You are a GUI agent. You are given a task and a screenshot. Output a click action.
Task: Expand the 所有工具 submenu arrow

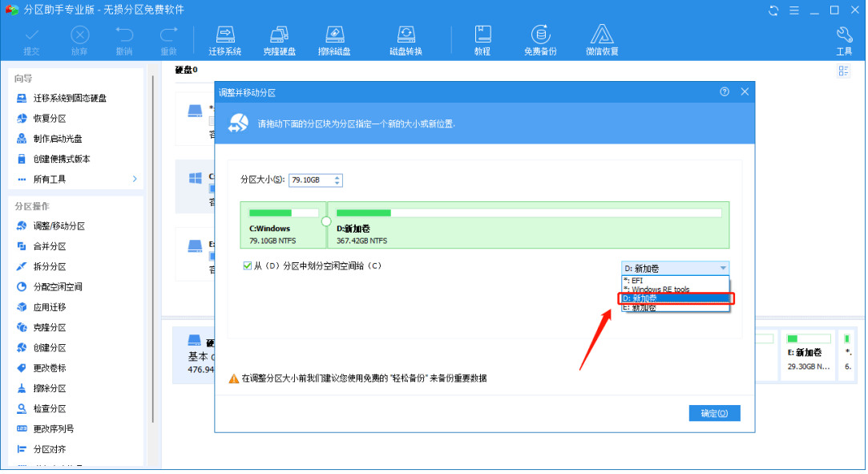(x=135, y=179)
